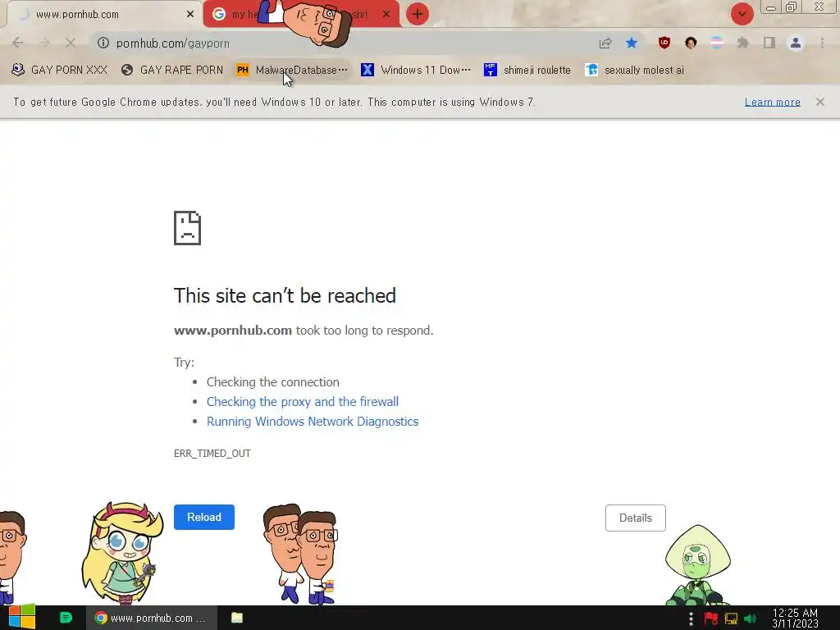Click the blue Reload button
Screen dimensions: 840x630
click(x=204, y=517)
